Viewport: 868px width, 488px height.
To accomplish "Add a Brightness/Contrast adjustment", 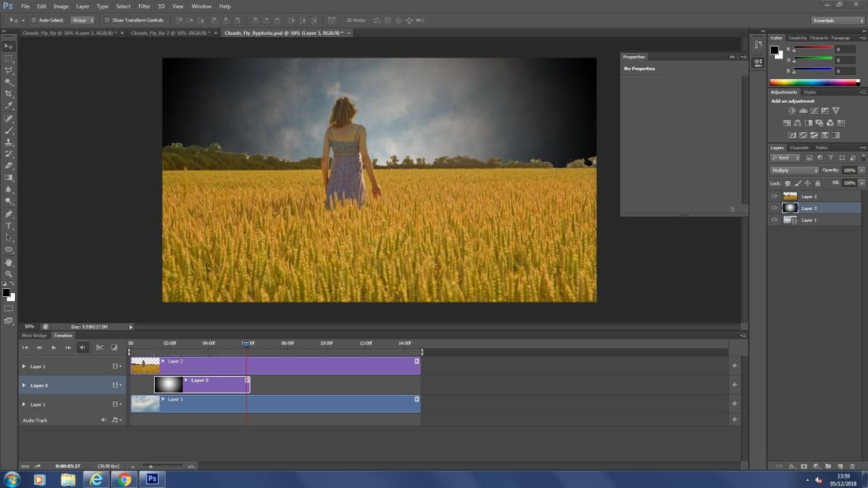I will pyautogui.click(x=792, y=111).
